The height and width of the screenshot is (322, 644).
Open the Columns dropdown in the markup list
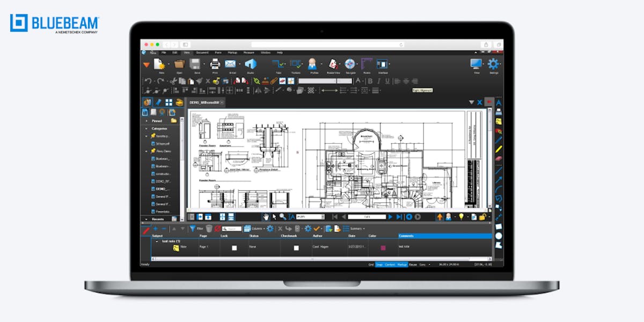(x=257, y=229)
